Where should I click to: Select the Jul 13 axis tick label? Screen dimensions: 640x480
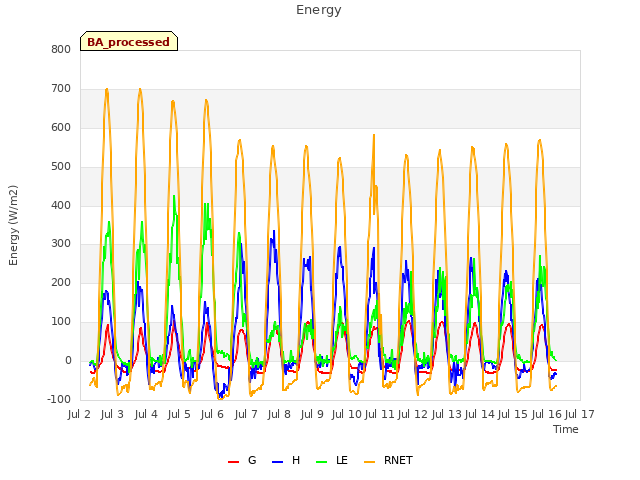click(x=446, y=414)
